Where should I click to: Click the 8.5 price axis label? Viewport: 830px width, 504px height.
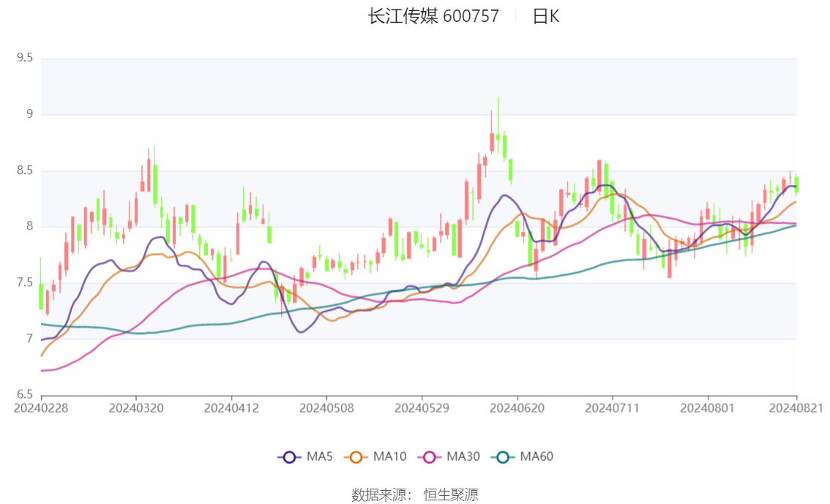click(x=25, y=170)
